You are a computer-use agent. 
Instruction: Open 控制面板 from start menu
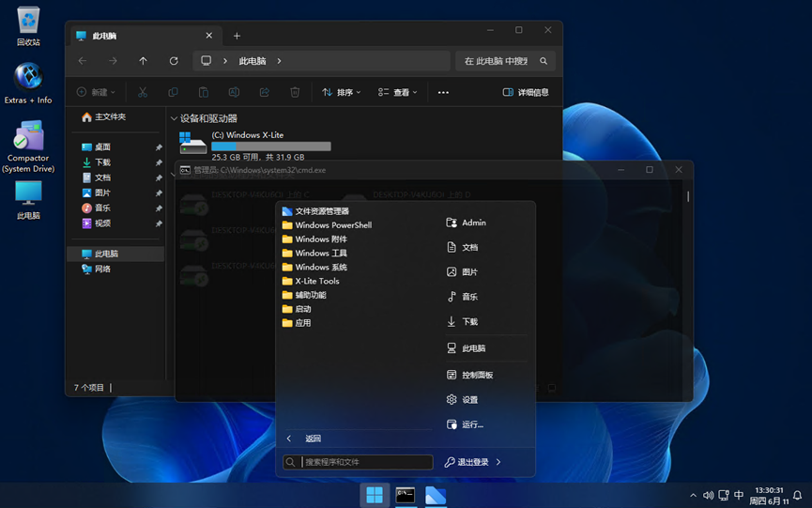(469, 375)
